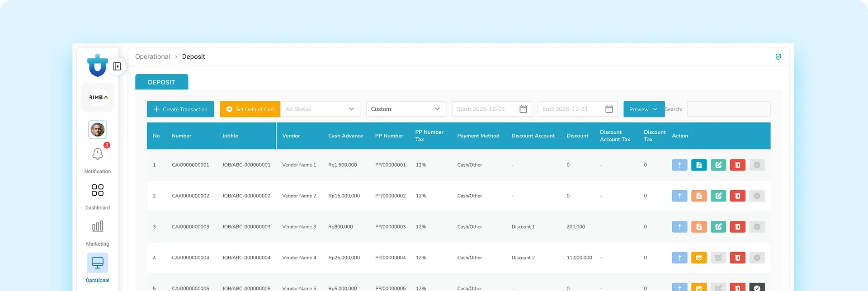This screenshot has width=868, height=291.
Task: Toggle the sidebar collapse icon
Action: tap(117, 66)
